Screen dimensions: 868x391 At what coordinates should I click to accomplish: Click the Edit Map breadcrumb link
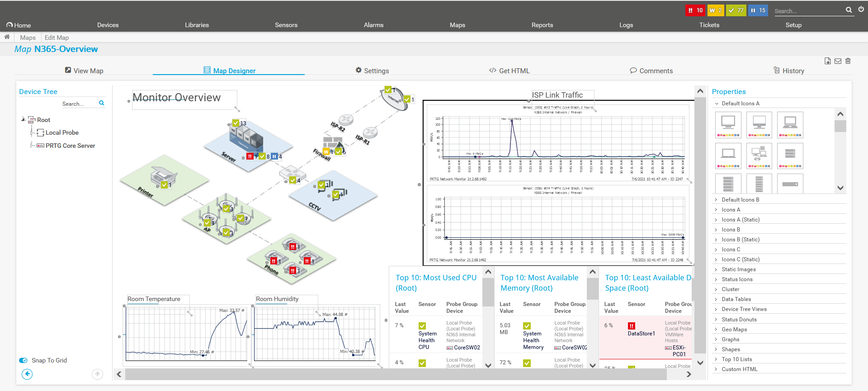pos(57,38)
